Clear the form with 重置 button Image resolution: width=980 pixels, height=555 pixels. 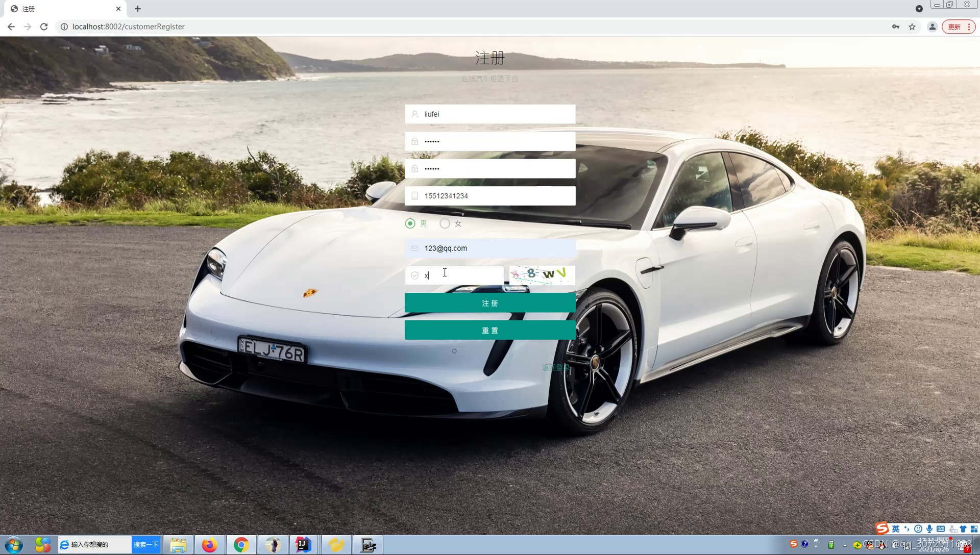490,331
